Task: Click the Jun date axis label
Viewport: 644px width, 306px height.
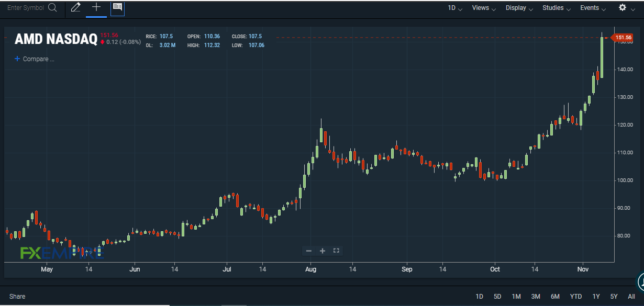Action: (135, 269)
